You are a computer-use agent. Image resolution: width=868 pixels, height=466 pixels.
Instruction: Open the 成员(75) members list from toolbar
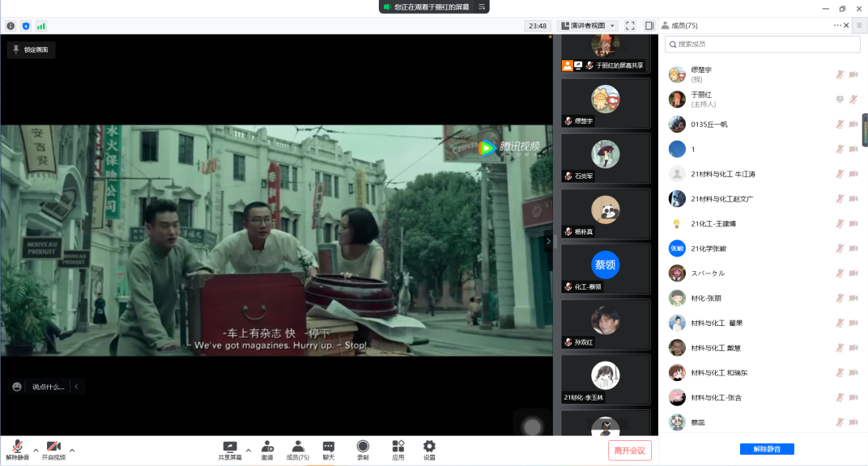coord(297,449)
